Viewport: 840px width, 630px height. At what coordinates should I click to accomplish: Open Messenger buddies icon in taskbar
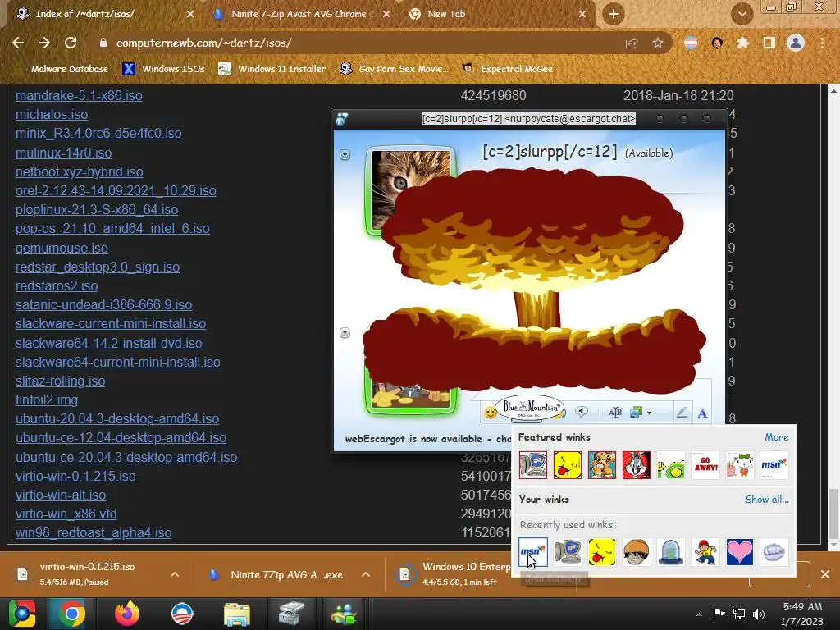(344, 614)
